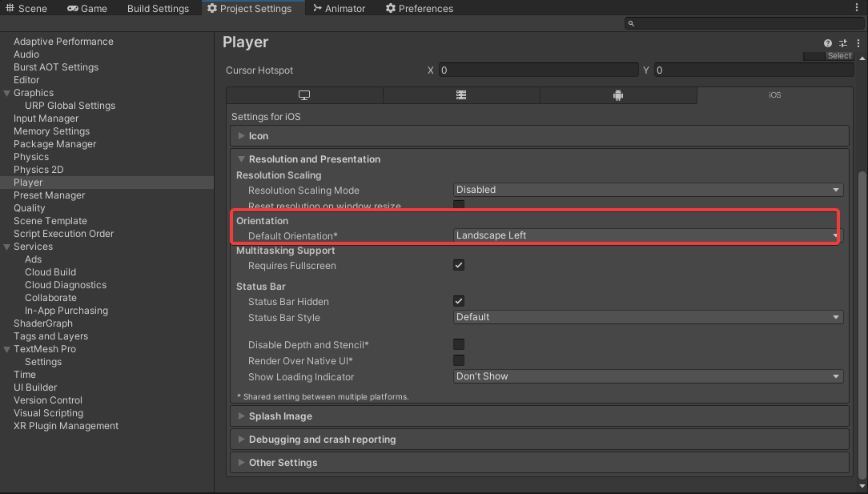Viewport: 868px width, 494px height.
Task: Enable Disable Depth and Stencil checkbox
Action: (x=459, y=344)
